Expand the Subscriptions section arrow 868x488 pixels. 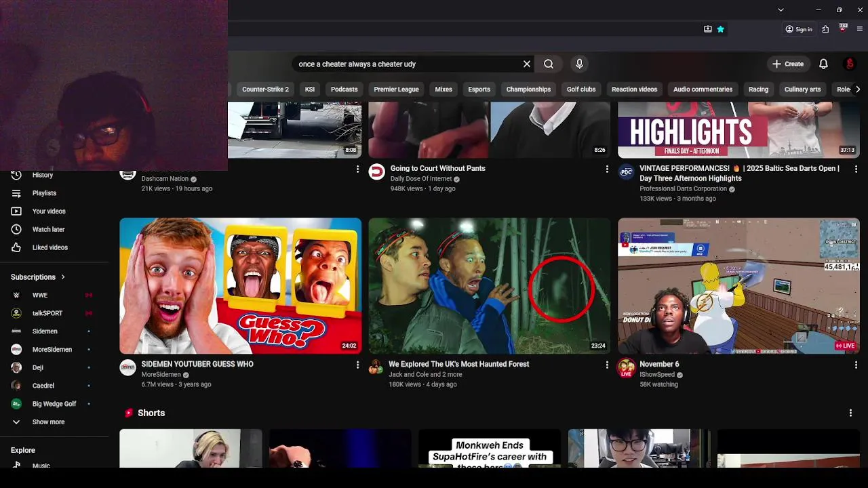pyautogui.click(x=63, y=277)
